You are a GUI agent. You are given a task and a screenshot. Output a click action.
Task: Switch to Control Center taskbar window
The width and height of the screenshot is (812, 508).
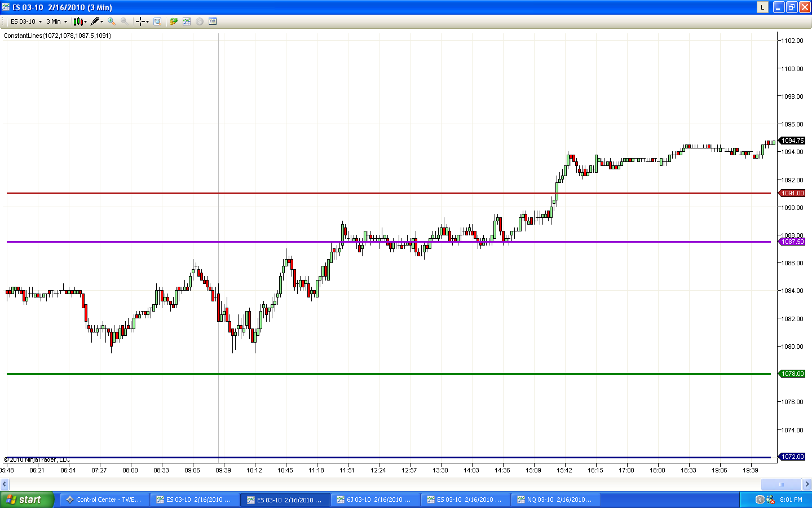click(104, 500)
